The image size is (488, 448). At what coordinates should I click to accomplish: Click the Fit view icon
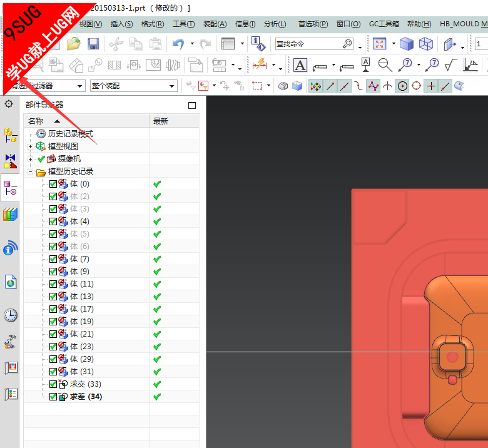[x=379, y=44]
